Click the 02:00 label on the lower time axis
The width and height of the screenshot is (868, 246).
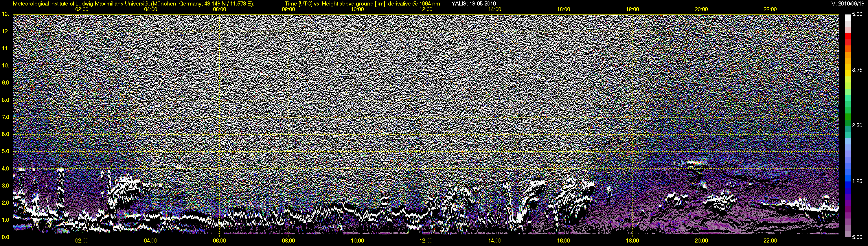click(x=82, y=241)
